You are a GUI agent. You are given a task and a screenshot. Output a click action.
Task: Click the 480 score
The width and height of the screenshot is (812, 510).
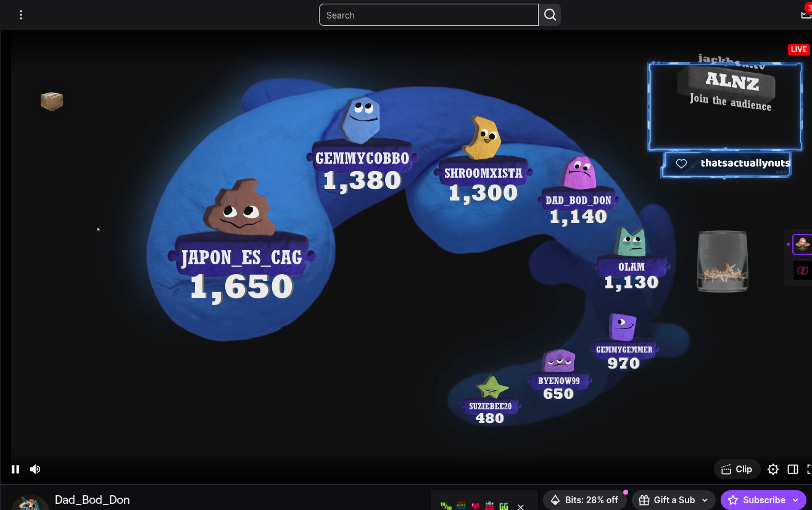490,419
